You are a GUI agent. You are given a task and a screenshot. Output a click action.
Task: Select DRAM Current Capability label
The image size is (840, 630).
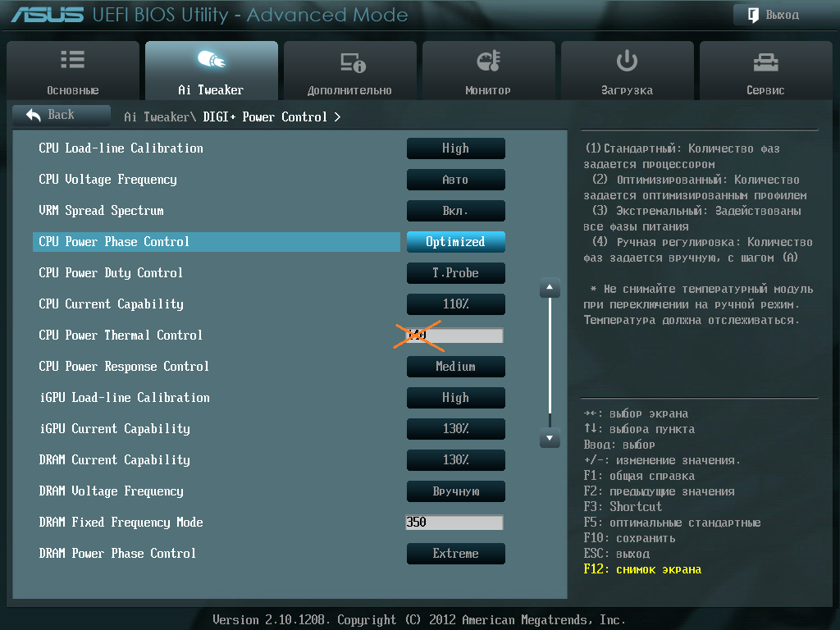pos(115,459)
